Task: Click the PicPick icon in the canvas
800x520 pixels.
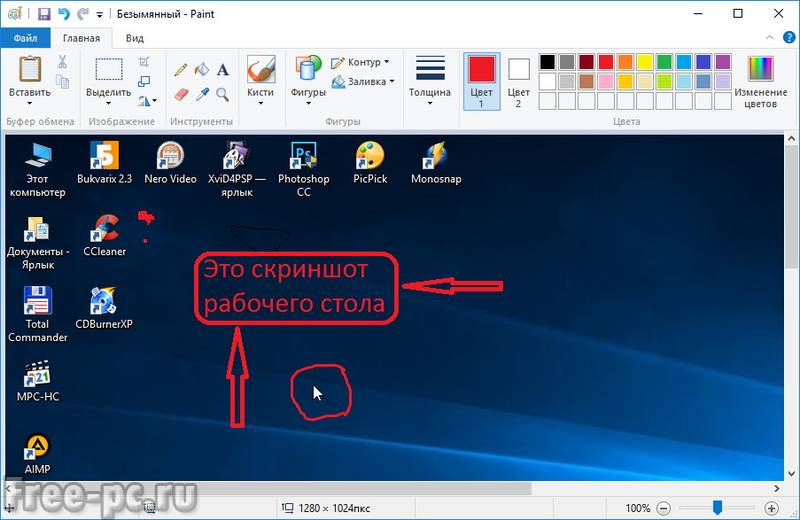Action: tap(370, 156)
